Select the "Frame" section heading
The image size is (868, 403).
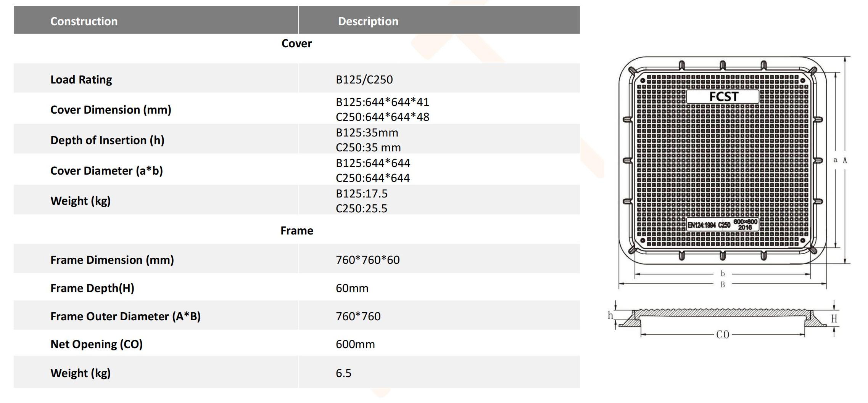tap(296, 231)
